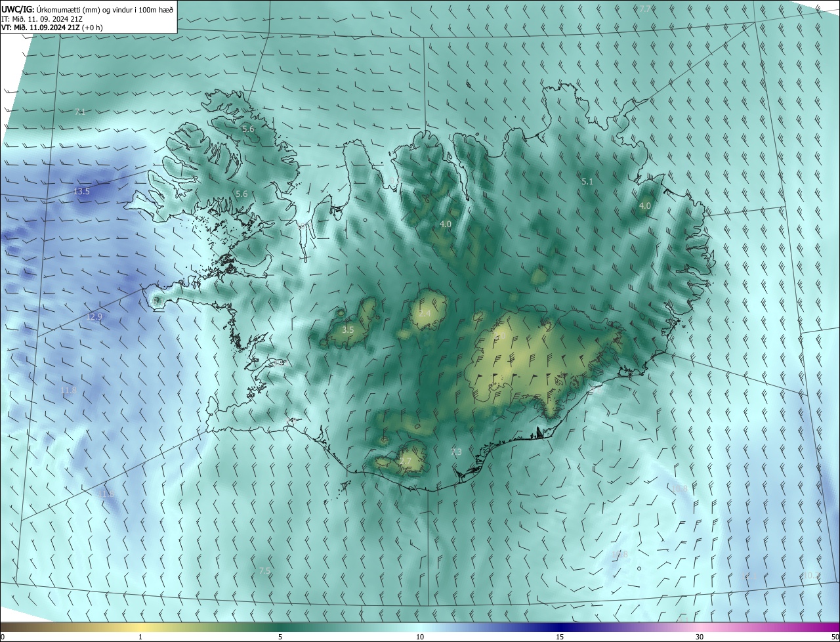Click the 50 tick on the color scale
840x642 pixels.
point(835,637)
